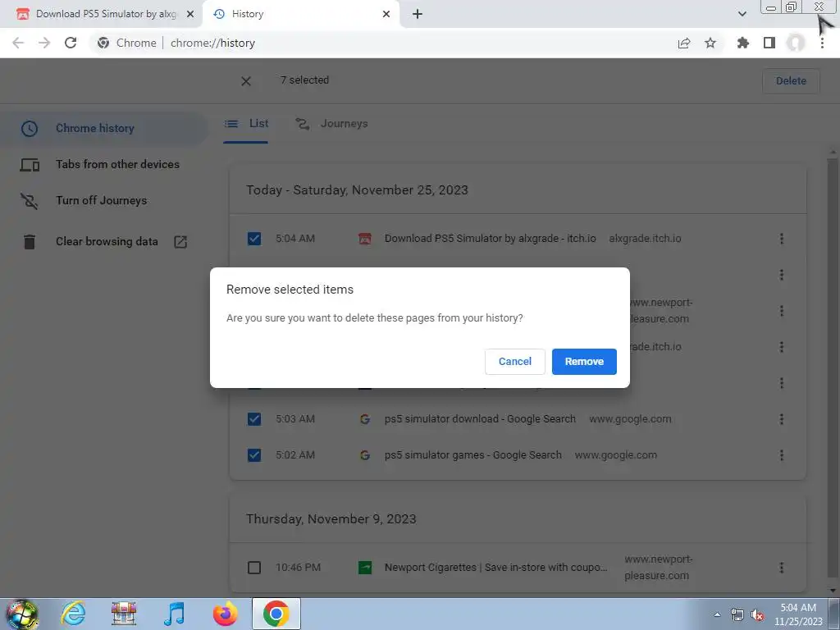This screenshot has height=630, width=840.
Task: Open the profile avatar menu
Action: tap(796, 43)
